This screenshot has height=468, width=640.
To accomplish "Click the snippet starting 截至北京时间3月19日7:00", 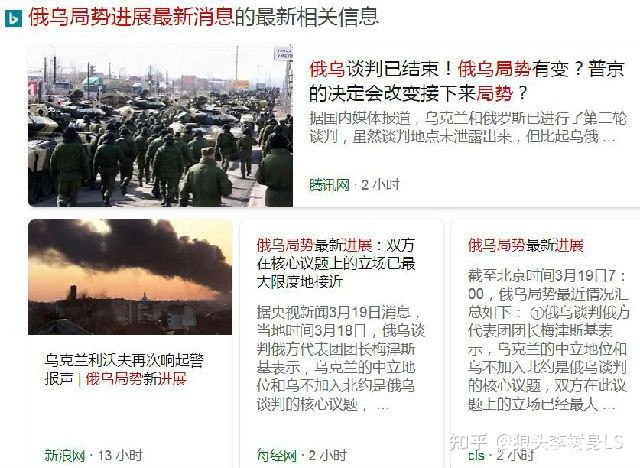I will (549, 340).
